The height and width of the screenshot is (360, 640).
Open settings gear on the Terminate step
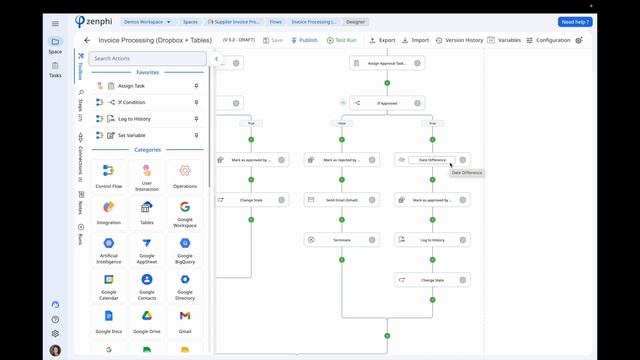tap(372, 240)
